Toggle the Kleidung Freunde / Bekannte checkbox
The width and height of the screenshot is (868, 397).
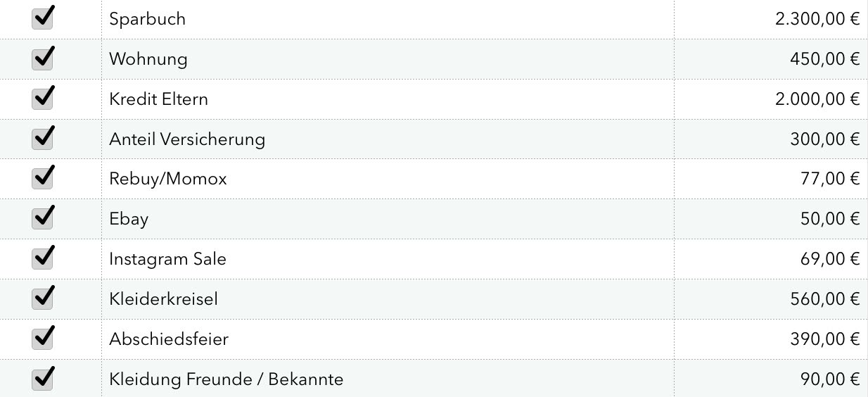tap(43, 379)
